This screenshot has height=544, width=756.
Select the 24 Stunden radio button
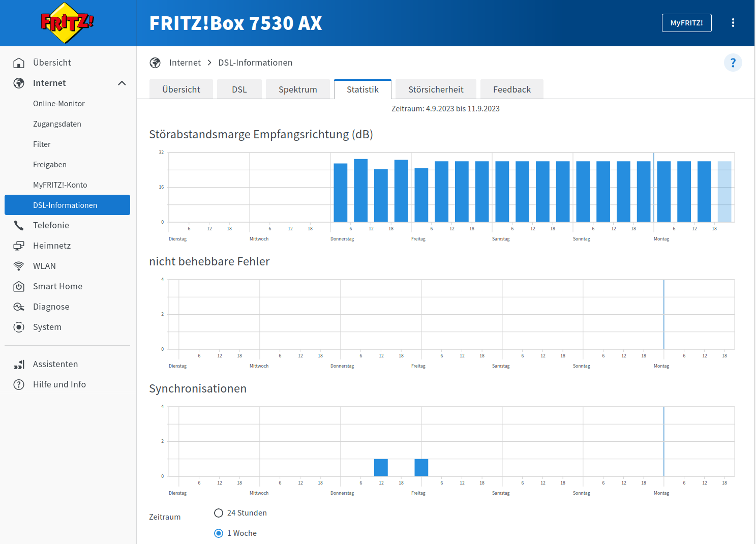point(219,513)
